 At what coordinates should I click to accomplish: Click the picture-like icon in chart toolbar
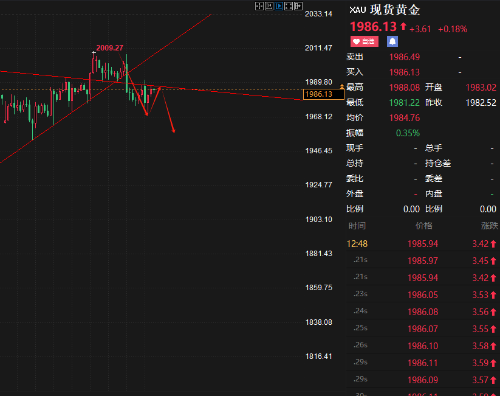[269, 6]
